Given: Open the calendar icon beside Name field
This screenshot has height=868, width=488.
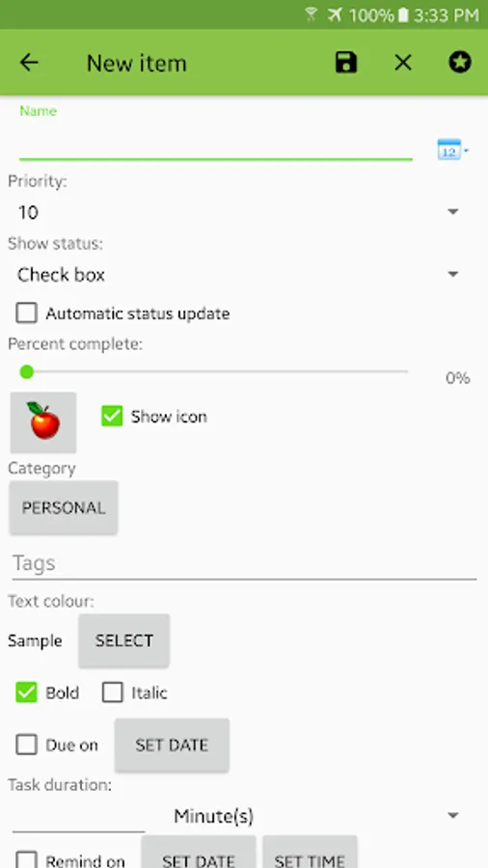Looking at the screenshot, I should pos(452,149).
